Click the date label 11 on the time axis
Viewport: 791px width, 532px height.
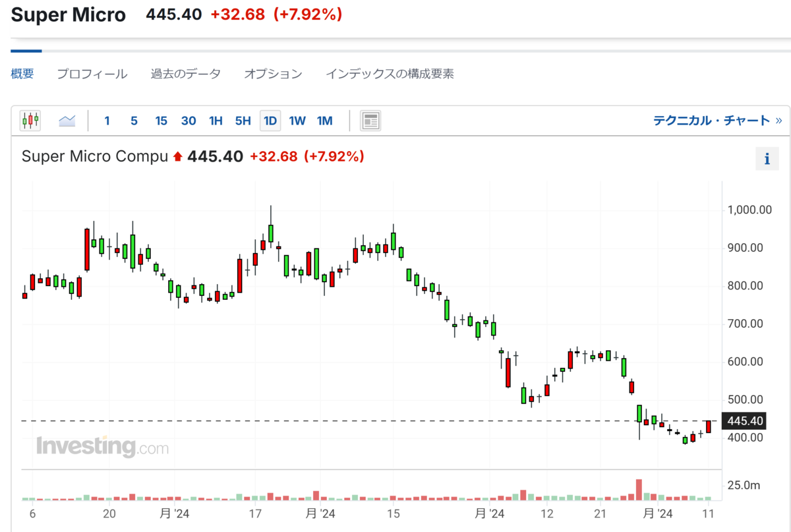click(x=709, y=514)
